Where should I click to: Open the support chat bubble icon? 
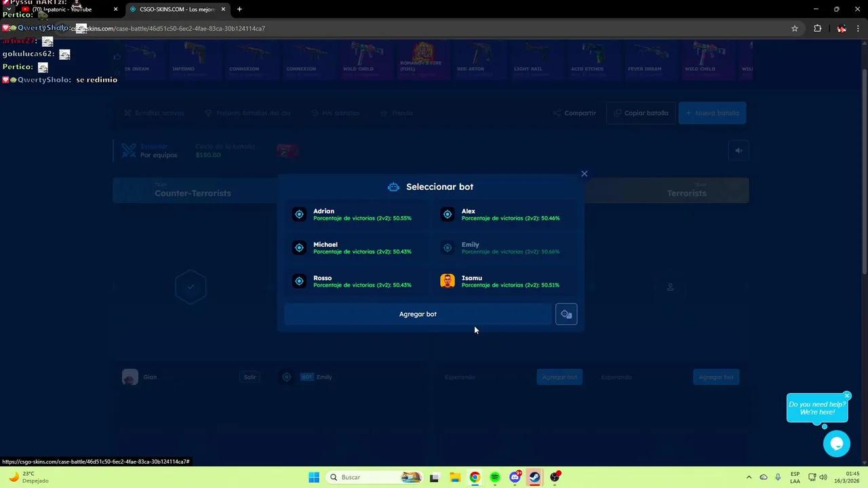(x=836, y=443)
